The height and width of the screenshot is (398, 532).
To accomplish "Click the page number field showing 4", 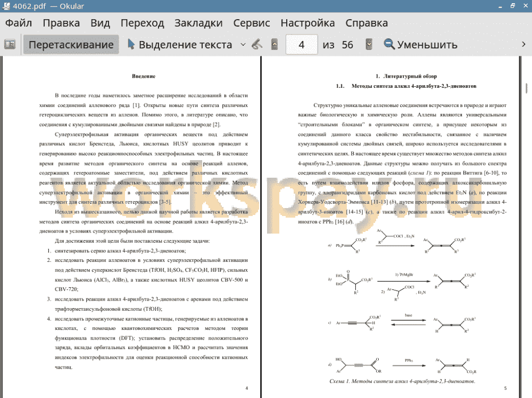I will coord(302,45).
